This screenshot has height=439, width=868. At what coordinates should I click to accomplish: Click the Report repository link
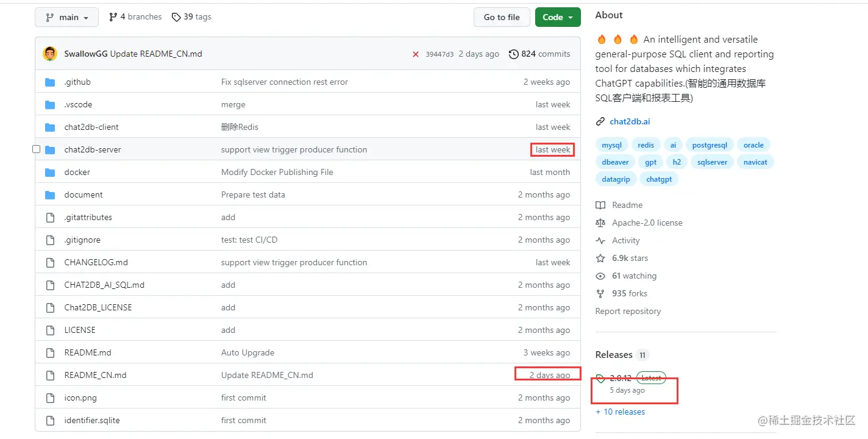628,311
